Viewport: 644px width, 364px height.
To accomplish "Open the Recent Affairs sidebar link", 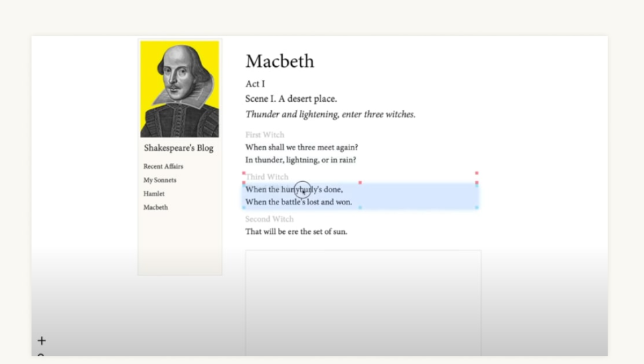I will tap(163, 166).
